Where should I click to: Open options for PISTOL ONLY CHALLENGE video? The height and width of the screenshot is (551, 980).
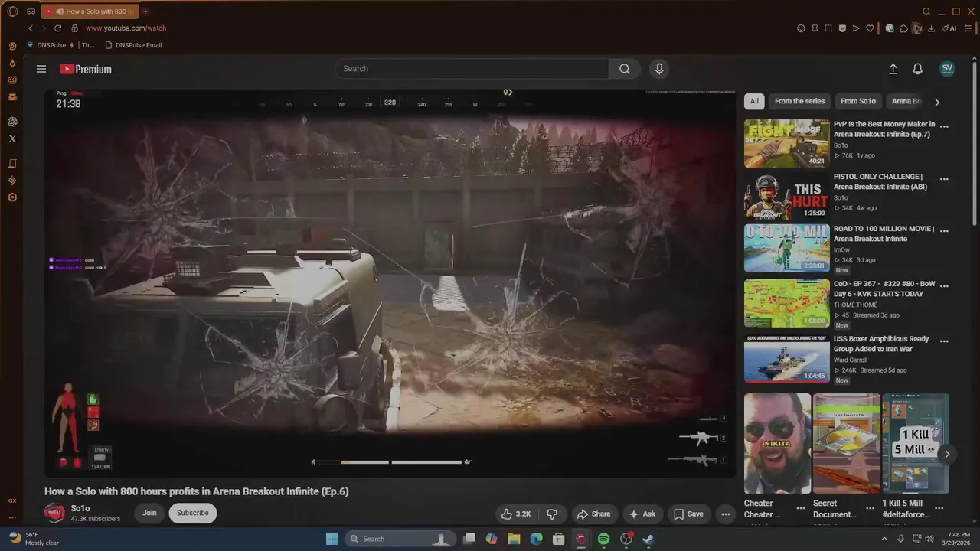click(944, 179)
